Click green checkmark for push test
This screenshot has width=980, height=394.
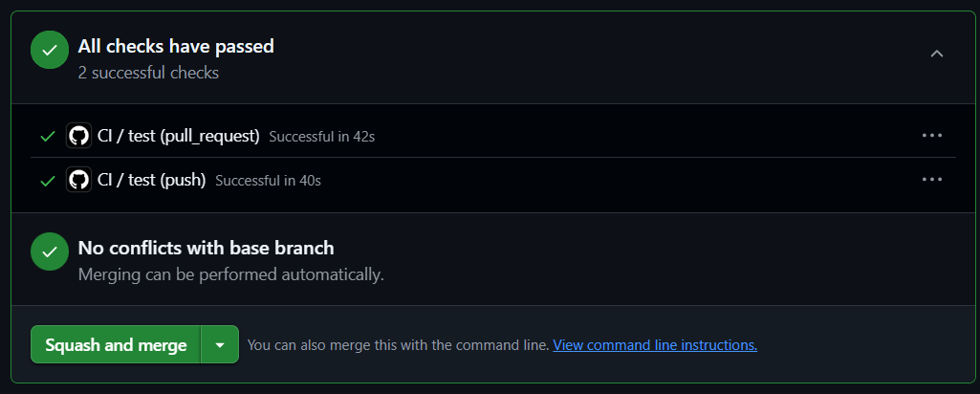tap(48, 181)
